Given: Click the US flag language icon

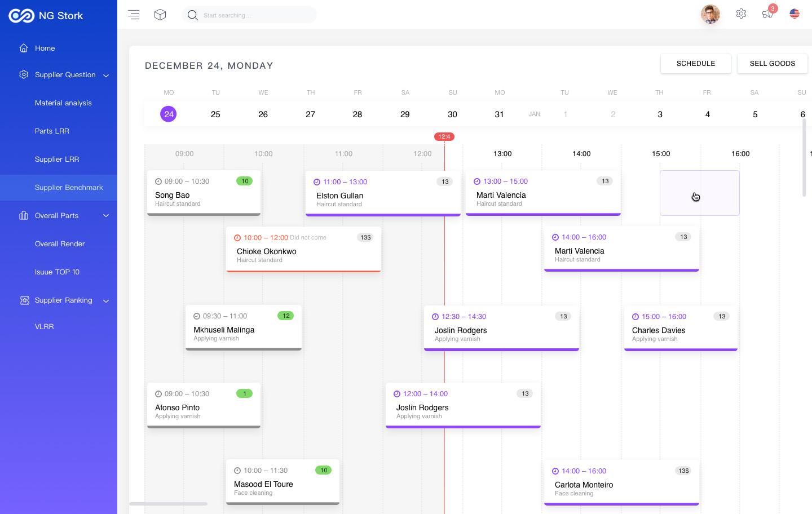Looking at the screenshot, I should point(795,14).
